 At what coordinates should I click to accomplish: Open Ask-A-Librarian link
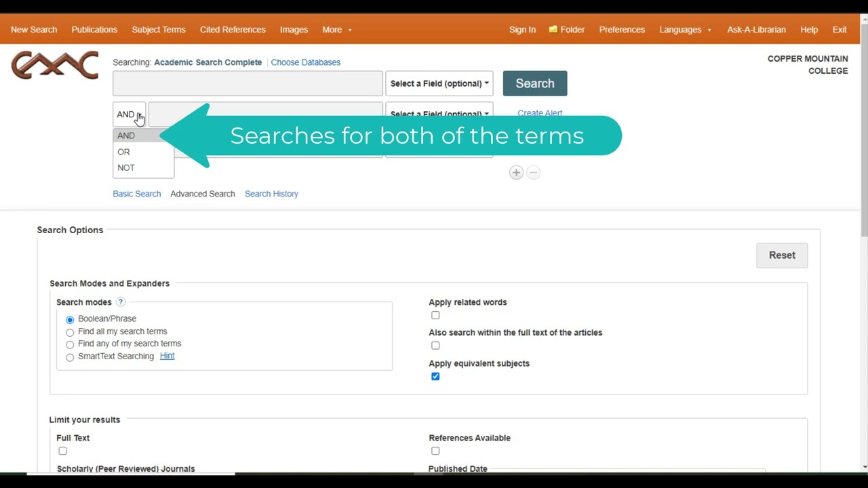coord(756,30)
